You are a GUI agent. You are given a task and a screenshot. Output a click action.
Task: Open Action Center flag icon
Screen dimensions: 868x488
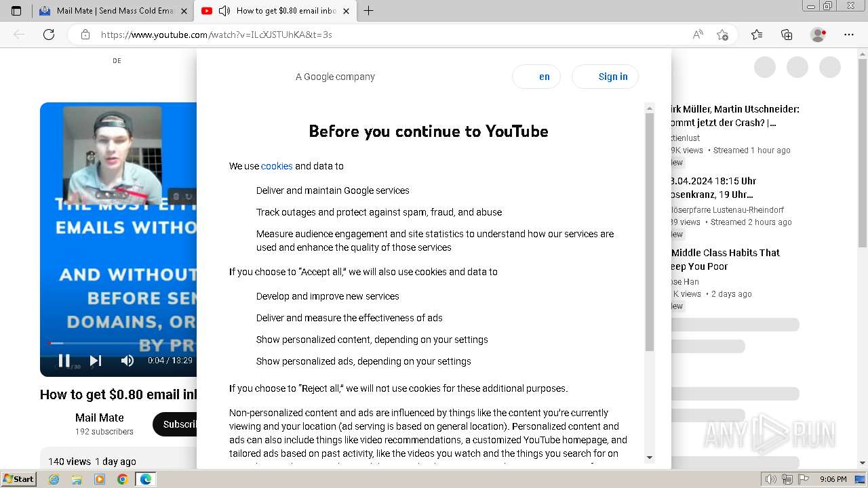(x=802, y=479)
